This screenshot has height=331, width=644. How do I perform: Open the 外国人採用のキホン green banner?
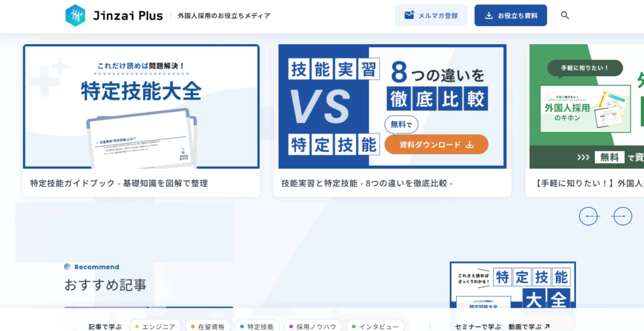pos(586,106)
